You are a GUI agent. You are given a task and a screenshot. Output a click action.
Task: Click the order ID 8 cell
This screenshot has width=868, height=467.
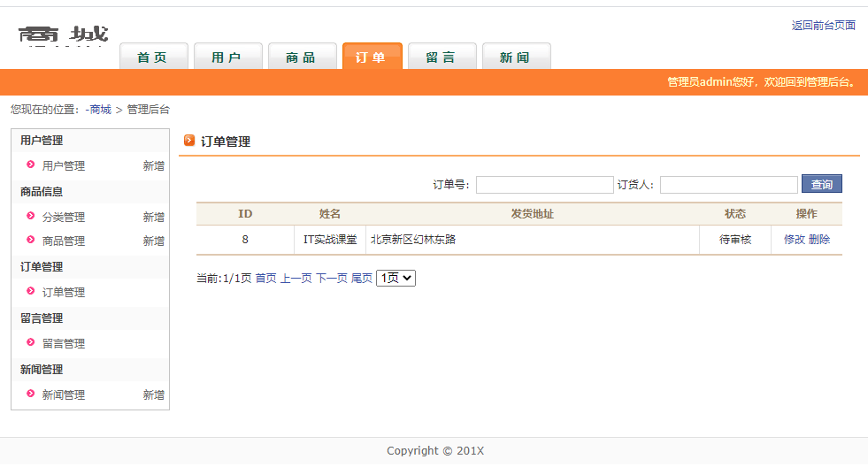(x=245, y=240)
